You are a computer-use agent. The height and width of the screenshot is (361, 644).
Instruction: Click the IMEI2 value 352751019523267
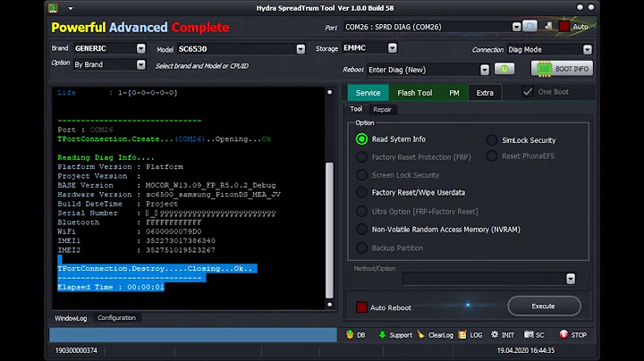pos(181,250)
